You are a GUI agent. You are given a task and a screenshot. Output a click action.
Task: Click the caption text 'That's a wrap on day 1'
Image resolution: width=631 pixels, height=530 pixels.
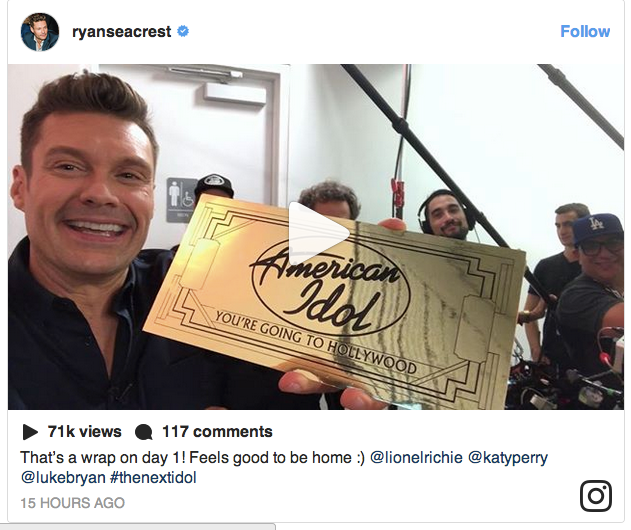coord(103,458)
